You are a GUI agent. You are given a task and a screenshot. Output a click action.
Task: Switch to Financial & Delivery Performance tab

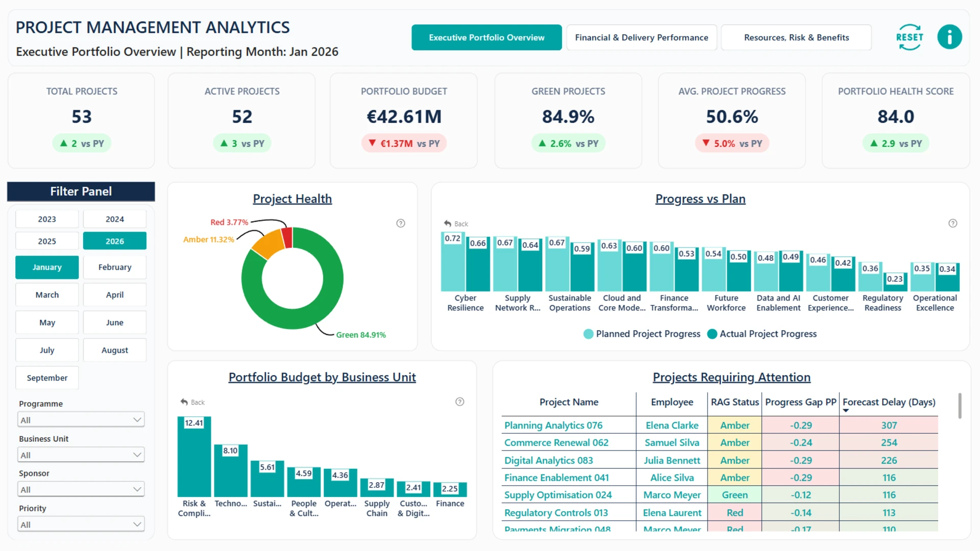pyautogui.click(x=642, y=38)
